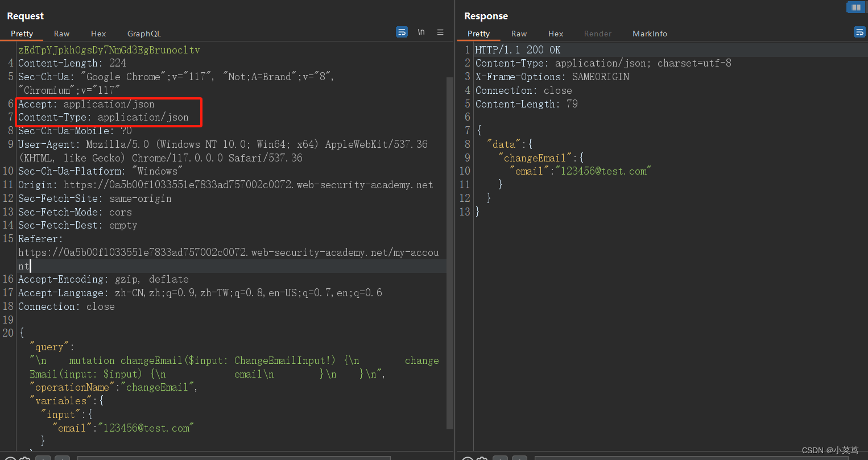Click the Sec-Ch-Ua-Platform header line
This screenshot has width=868, height=460.
100,171
